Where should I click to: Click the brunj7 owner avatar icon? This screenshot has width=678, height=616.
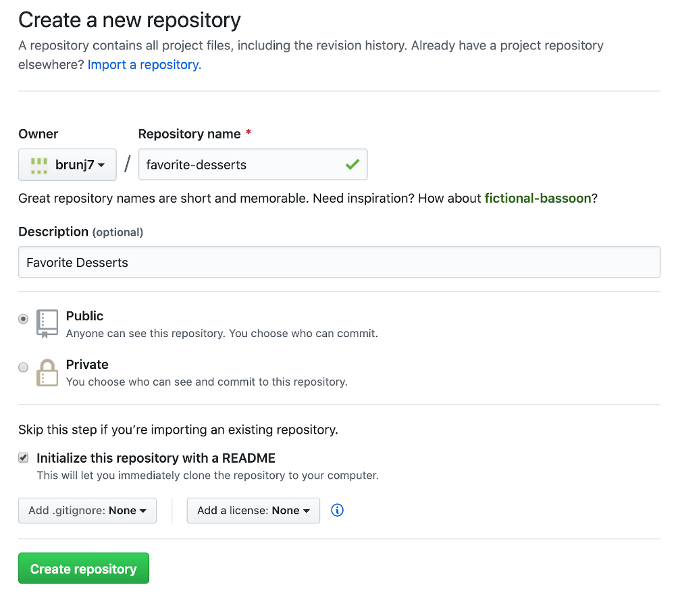(x=40, y=165)
